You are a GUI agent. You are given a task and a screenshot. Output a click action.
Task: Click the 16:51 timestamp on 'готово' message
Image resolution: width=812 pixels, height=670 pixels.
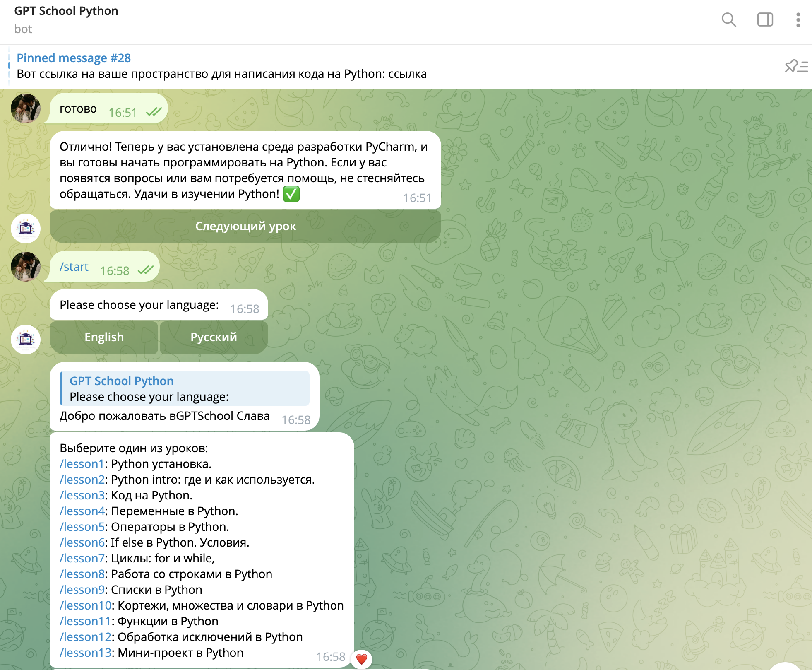pyautogui.click(x=123, y=113)
